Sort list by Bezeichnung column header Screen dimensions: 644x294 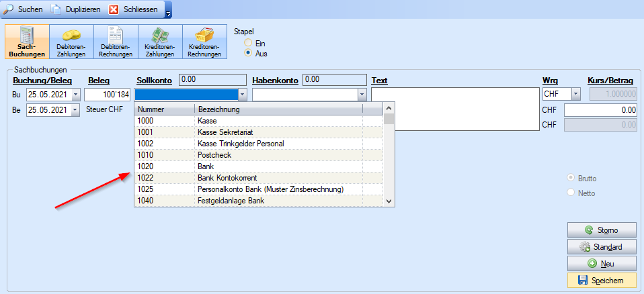point(278,109)
